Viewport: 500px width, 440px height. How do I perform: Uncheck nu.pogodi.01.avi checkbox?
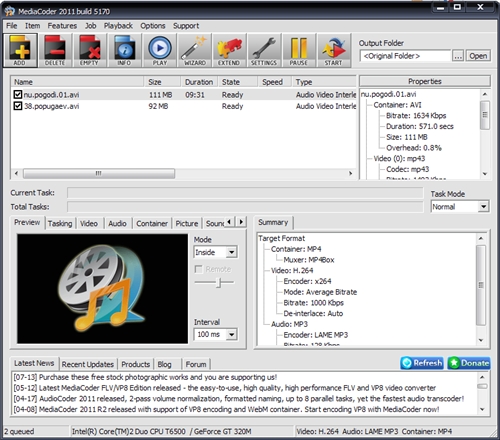click(x=18, y=95)
